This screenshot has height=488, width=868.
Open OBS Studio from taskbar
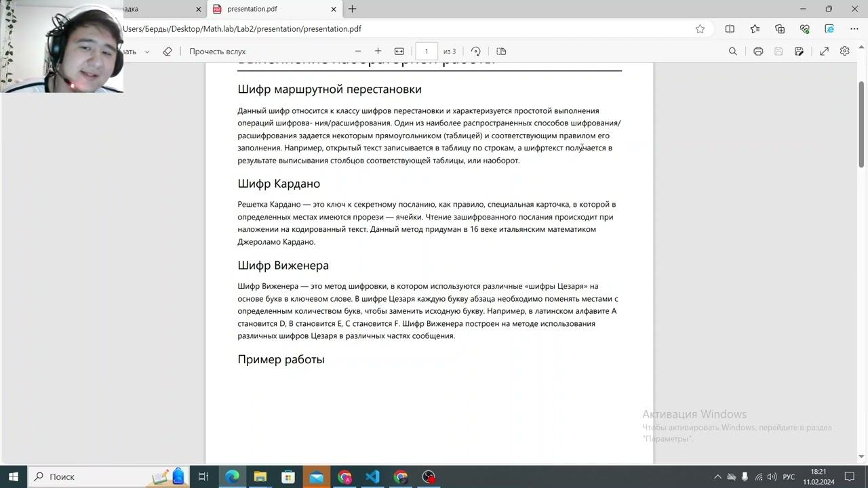pyautogui.click(x=429, y=476)
